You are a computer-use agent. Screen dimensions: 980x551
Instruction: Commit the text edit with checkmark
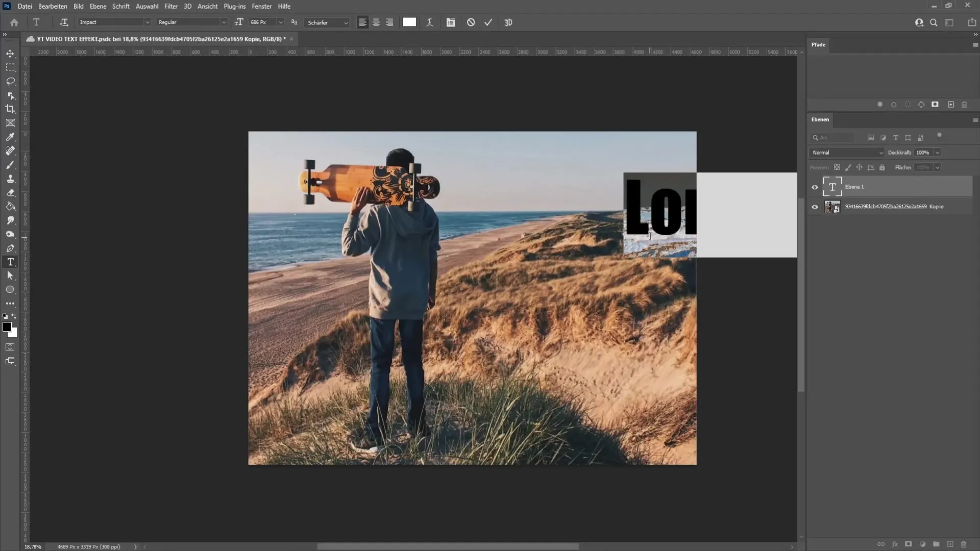pos(488,22)
